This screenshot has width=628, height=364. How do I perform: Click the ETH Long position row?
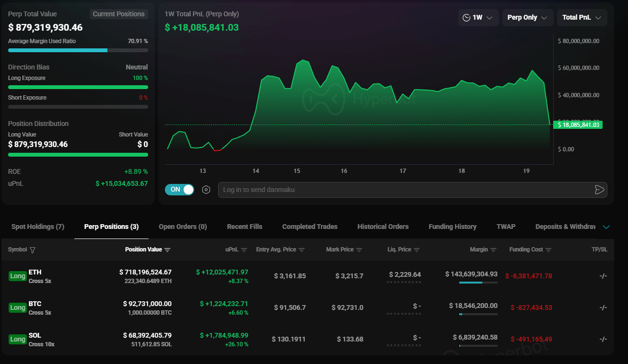pyautogui.click(x=307, y=276)
